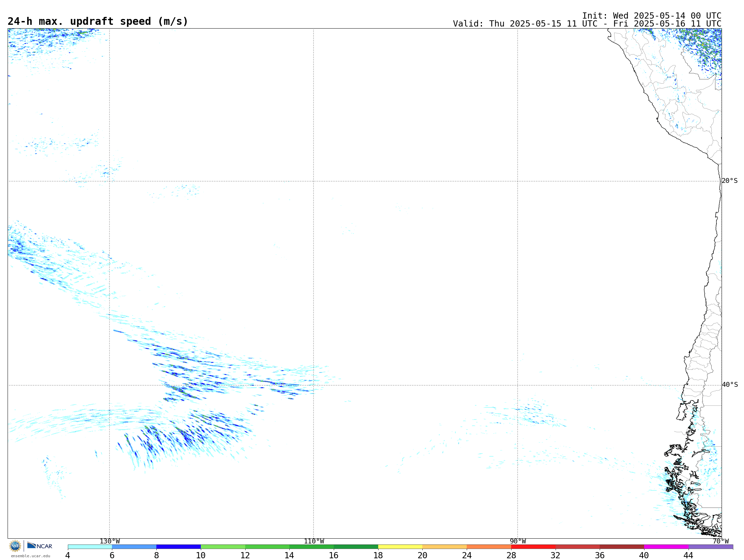Pick the brown 36–40 colorbar swatch

click(x=622, y=547)
